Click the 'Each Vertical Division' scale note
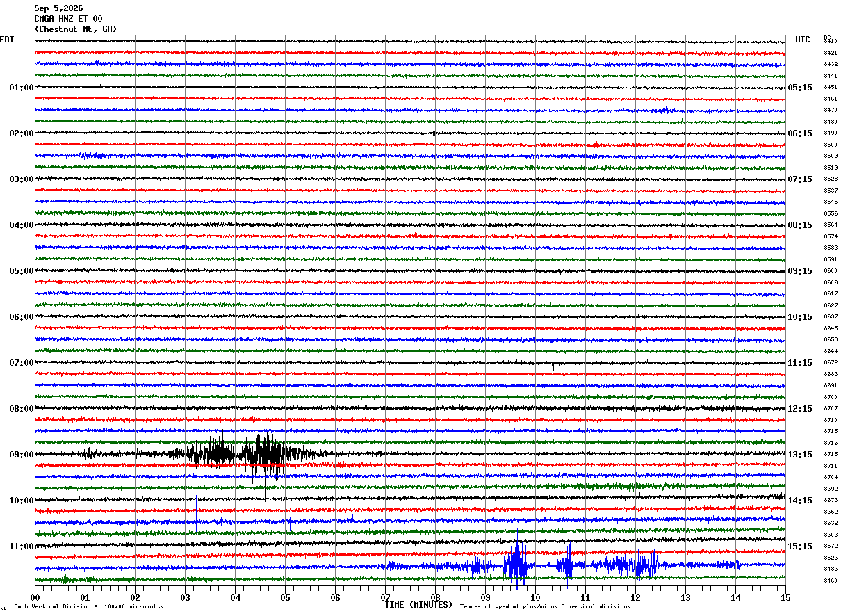The height and width of the screenshot is (616, 841). pos(88,606)
